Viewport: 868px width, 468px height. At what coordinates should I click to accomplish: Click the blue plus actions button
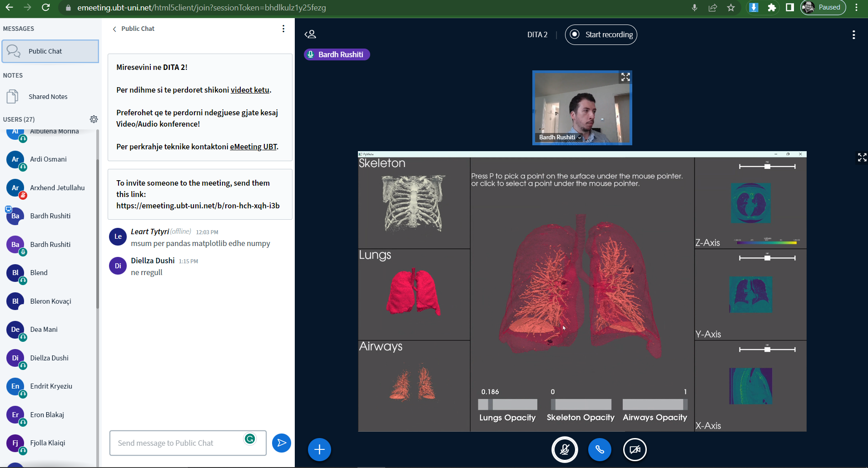coord(319,449)
